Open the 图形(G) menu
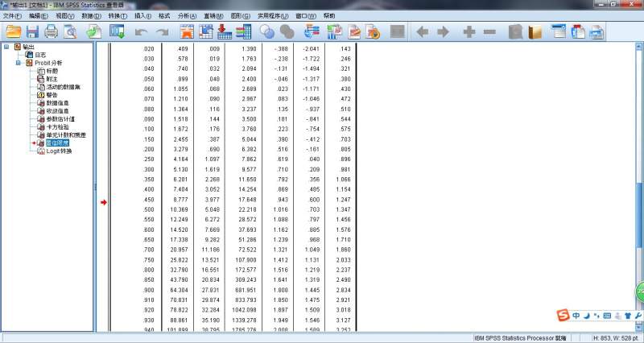644x343 pixels. (x=240, y=16)
